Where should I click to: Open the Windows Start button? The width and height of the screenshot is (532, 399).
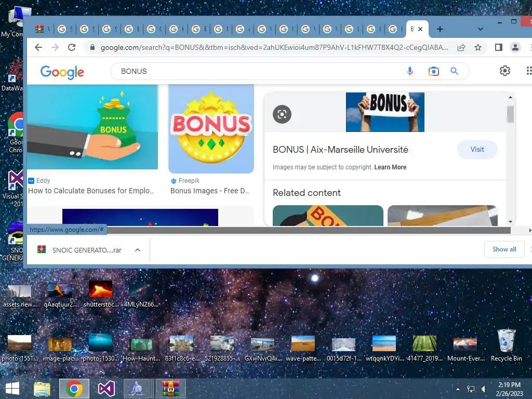12,389
